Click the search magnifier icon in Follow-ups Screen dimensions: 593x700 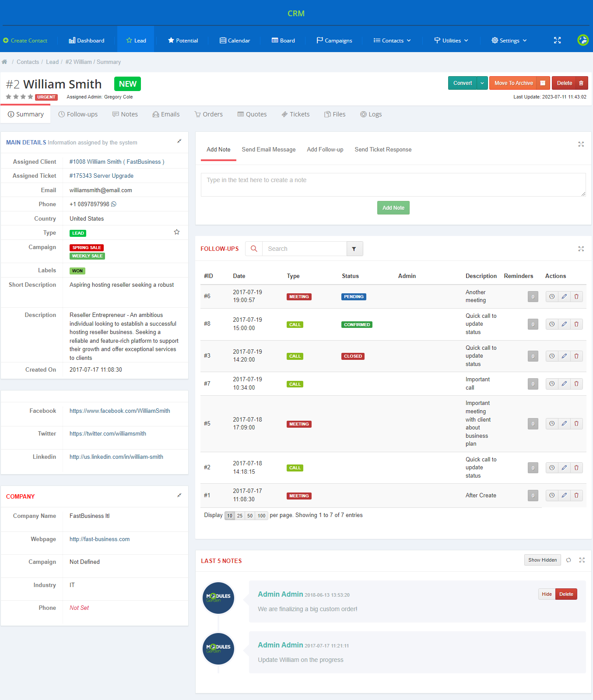pos(254,249)
